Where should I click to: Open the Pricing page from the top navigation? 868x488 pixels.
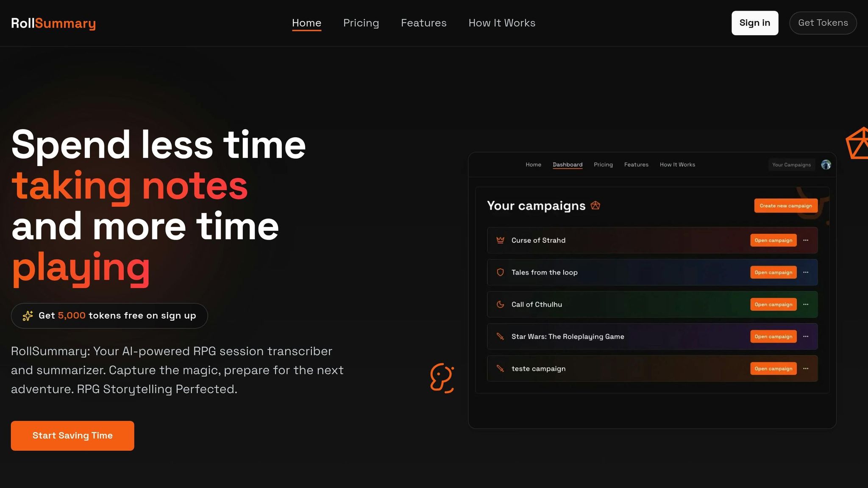pos(361,23)
